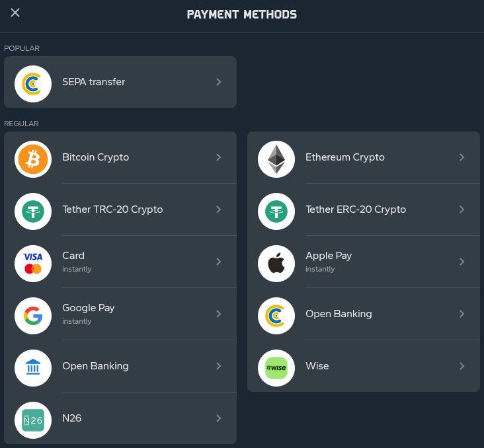Screen dimensions: 484x448
Task: Click Open Banking label above Wise
Action: [339, 314]
